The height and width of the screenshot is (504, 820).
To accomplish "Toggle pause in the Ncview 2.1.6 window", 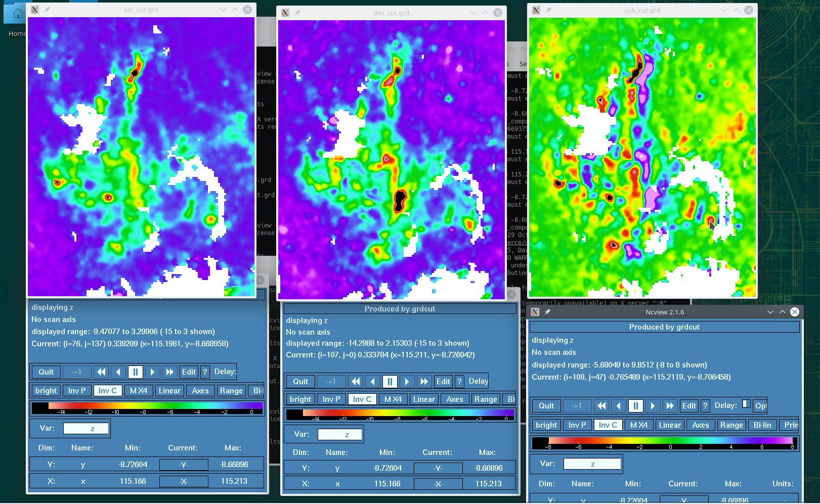I will (636, 406).
